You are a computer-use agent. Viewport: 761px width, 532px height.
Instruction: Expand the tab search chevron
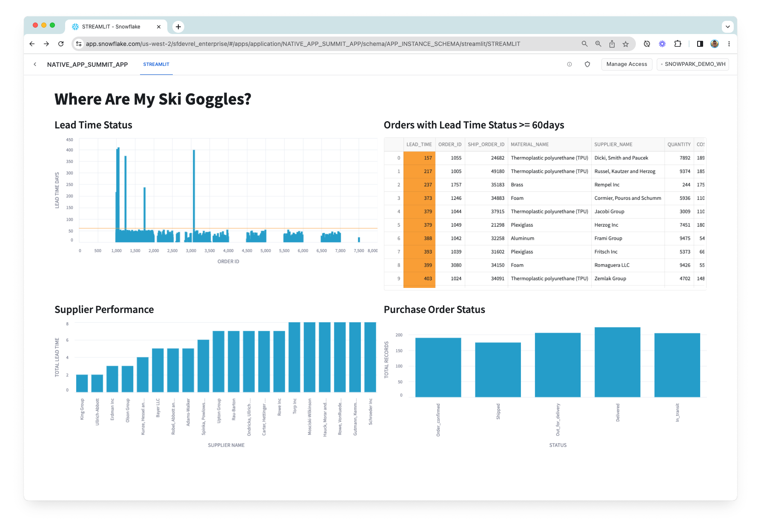point(727,26)
